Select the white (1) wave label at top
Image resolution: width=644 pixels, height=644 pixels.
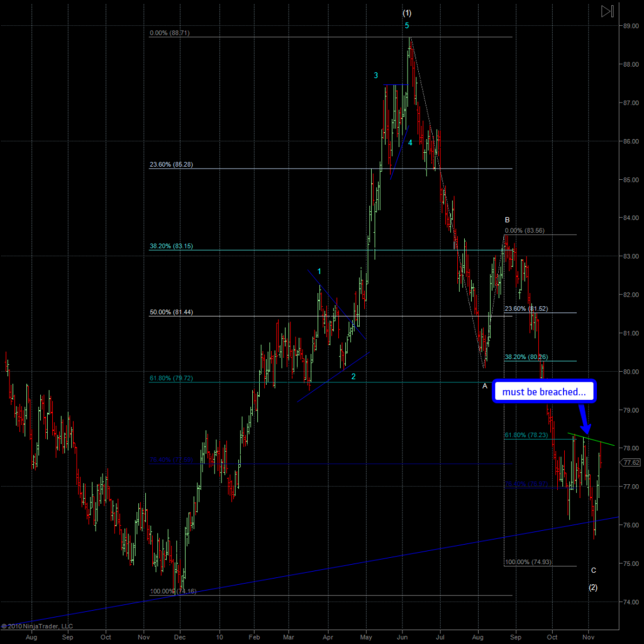click(407, 13)
